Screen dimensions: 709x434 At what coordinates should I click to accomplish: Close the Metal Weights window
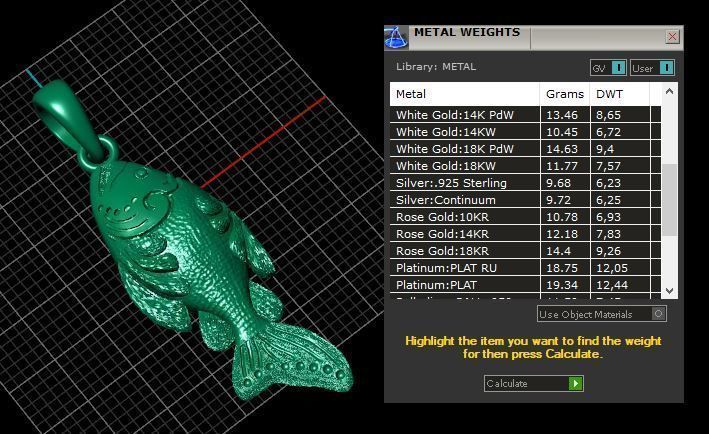coord(672,37)
